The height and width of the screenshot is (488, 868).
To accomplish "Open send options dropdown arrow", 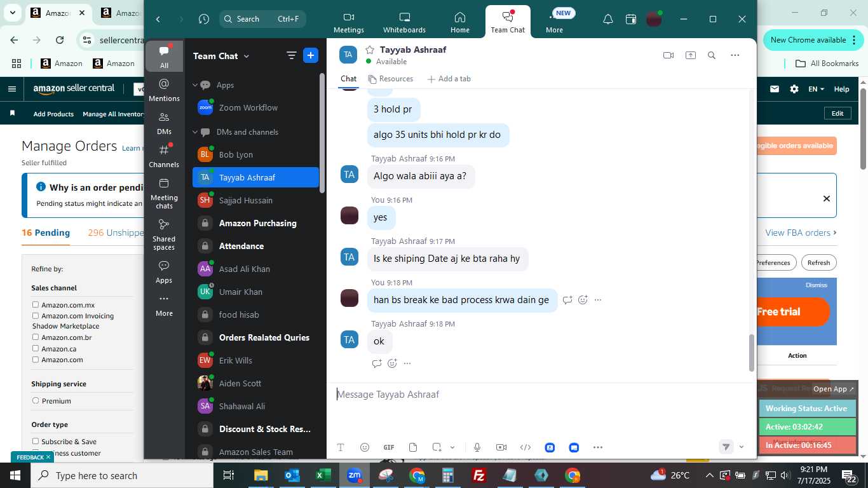I will [742, 447].
